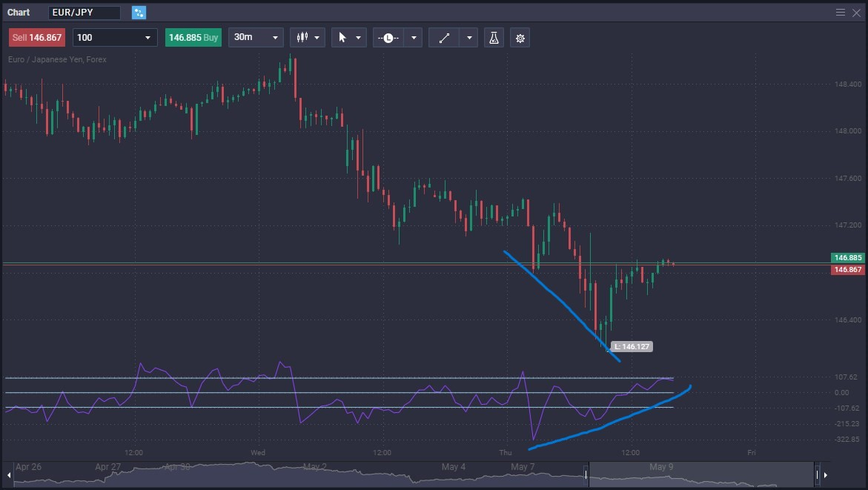This screenshot has height=490, width=868.
Task: Open the 30m timeframe dropdown
Action: (x=255, y=37)
